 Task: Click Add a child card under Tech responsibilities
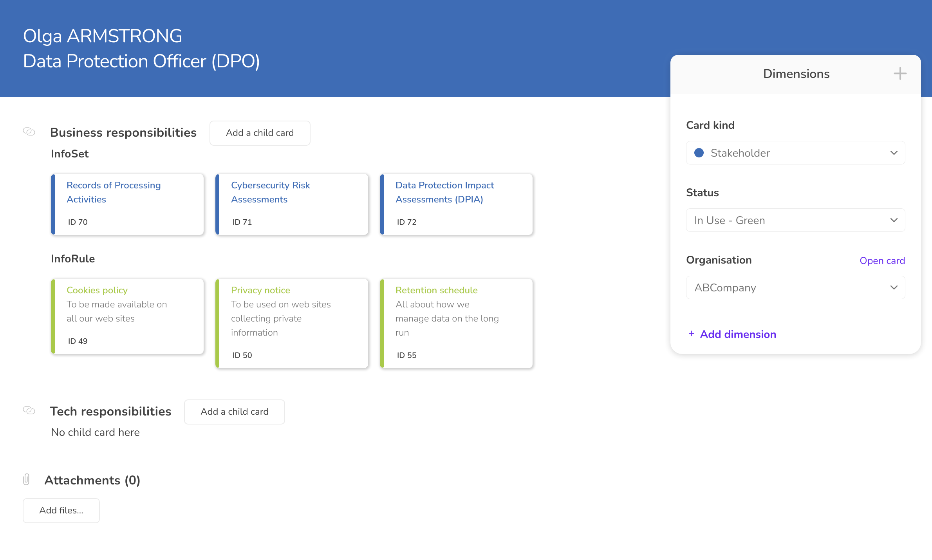[x=234, y=412]
